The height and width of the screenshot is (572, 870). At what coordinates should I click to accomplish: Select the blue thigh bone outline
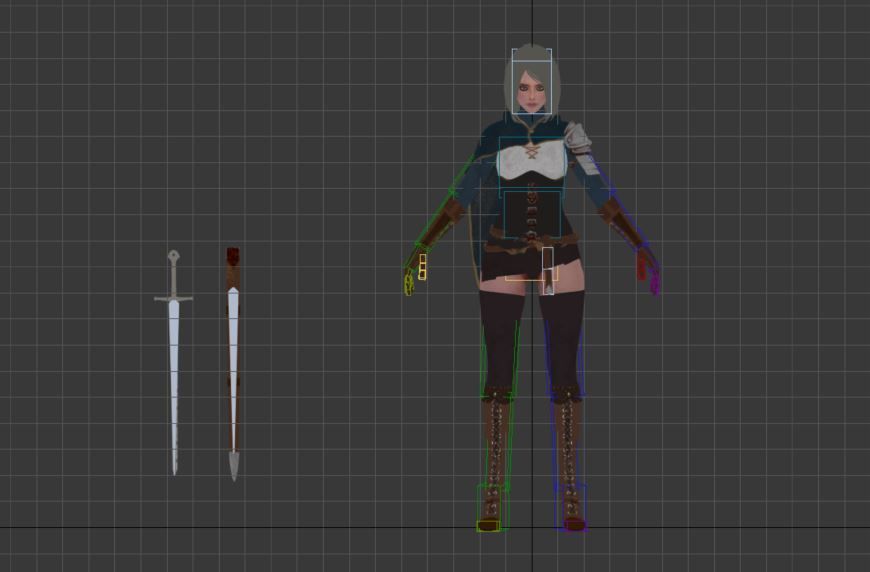pyautogui.click(x=563, y=340)
